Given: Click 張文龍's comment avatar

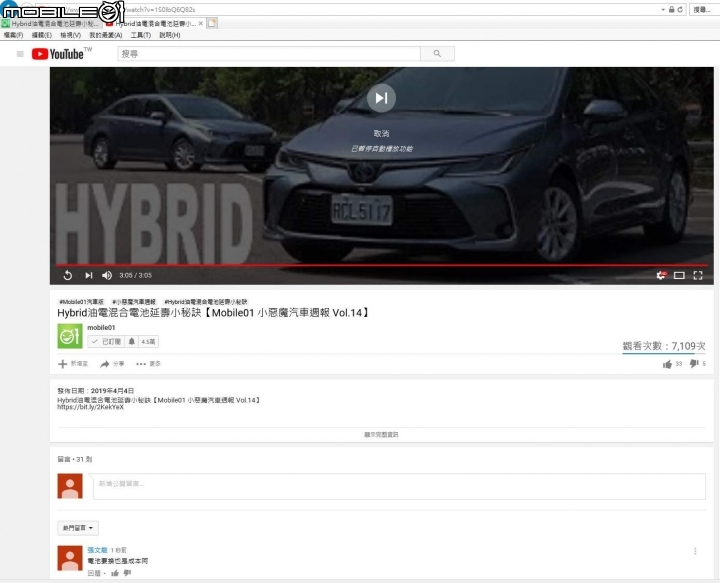Looking at the screenshot, I should coord(70,558).
